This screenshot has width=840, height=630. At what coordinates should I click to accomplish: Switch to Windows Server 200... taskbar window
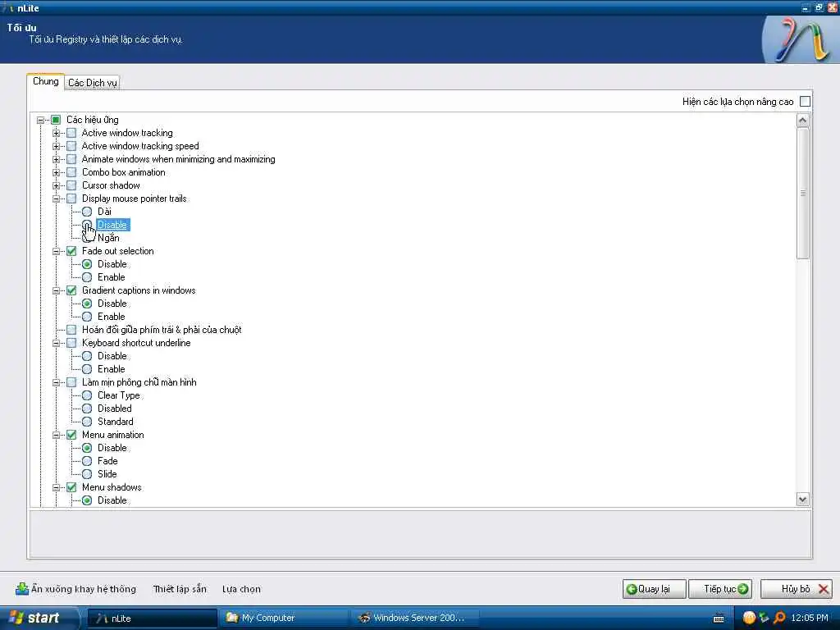tap(414, 619)
